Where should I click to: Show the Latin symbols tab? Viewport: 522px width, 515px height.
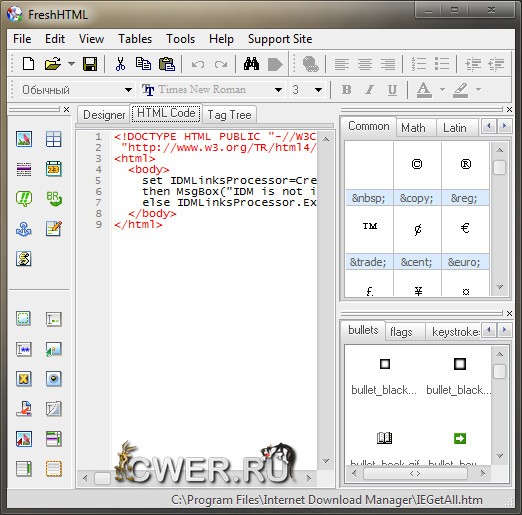pyautogui.click(x=454, y=128)
